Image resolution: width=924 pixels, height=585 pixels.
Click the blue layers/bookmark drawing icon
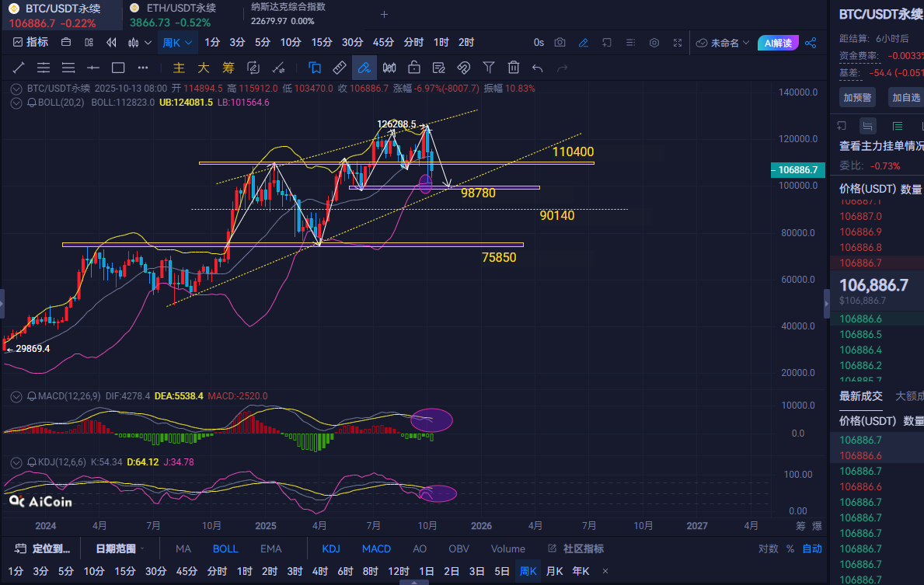[315, 68]
